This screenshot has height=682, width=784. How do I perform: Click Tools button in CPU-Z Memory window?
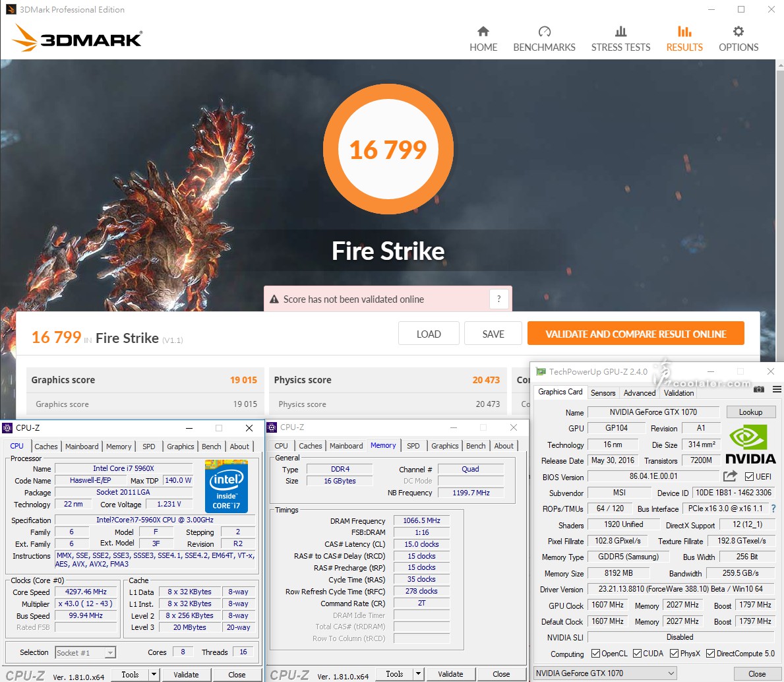(394, 674)
